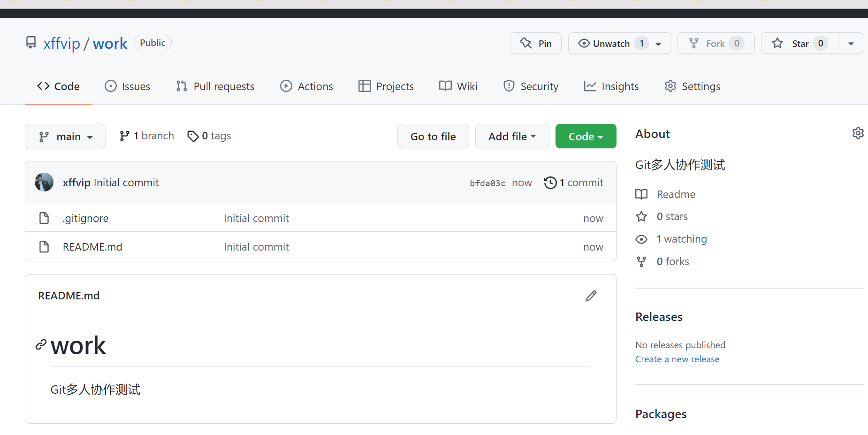The height and width of the screenshot is (435, 868).
Task: Open the Star lists dropdown arrow
Action: (851, 43)
